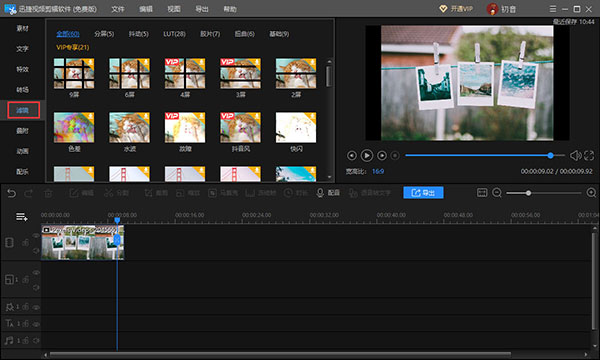Mute the preview with the speaker icon

coord(575,155)
